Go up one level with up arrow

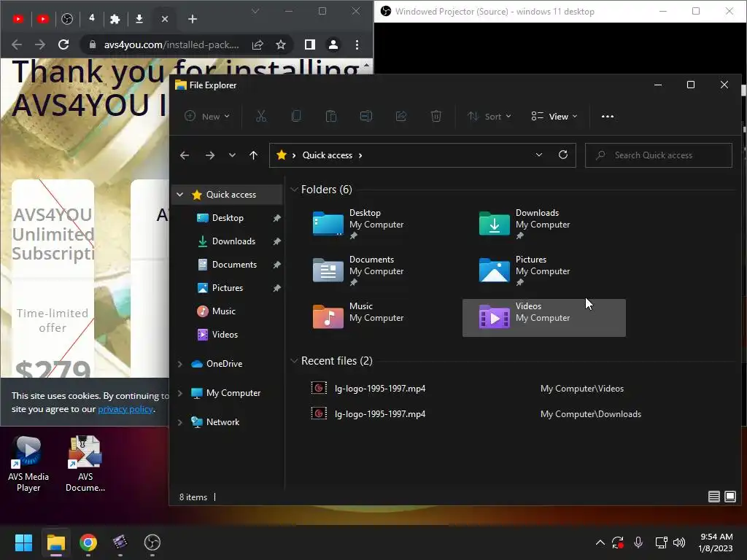253,155
